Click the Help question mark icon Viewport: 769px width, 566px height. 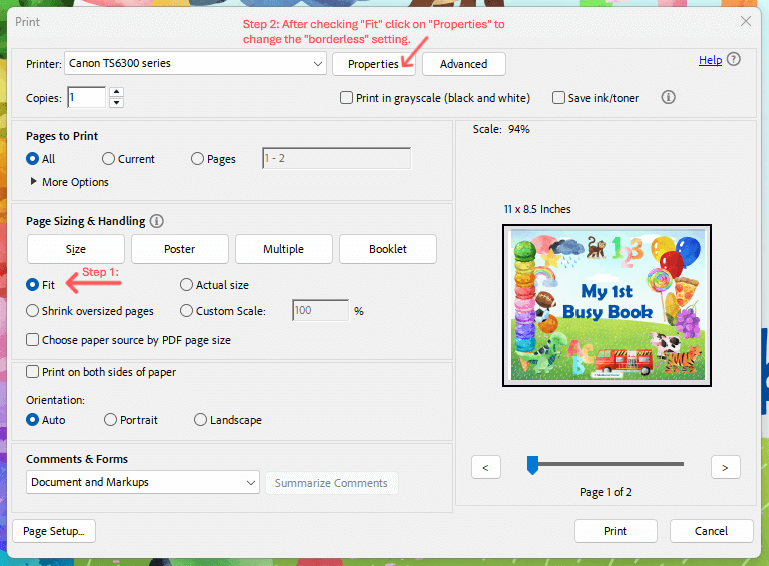[733, 59]
